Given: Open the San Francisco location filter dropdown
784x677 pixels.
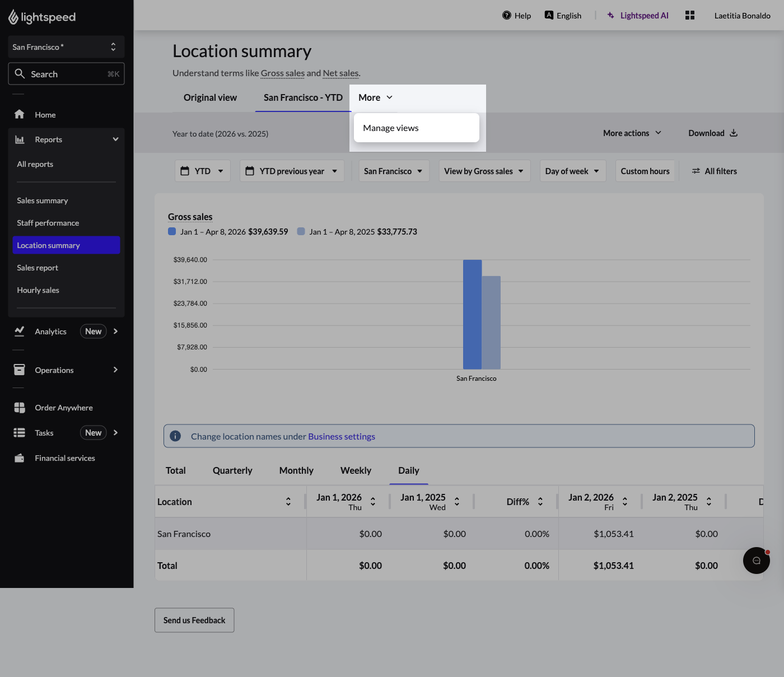Looking at the screenshot, I should coord(394,171).
